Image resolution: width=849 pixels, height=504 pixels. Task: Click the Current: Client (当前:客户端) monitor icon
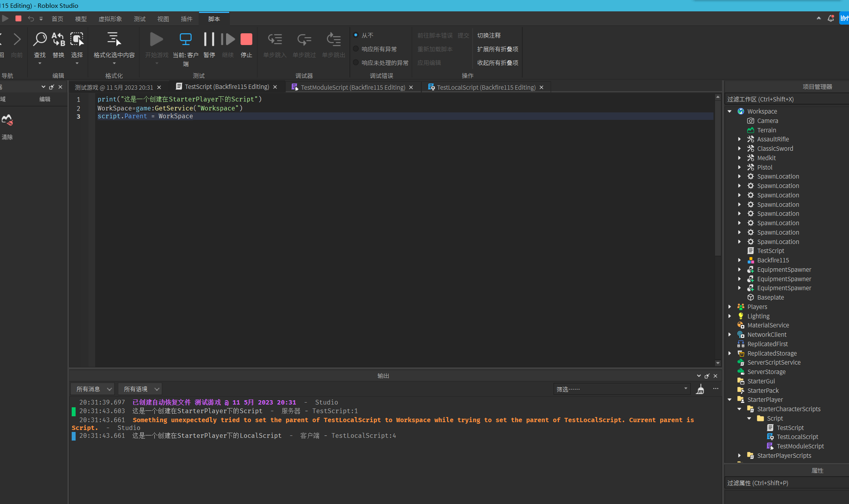tap(186, 40)
